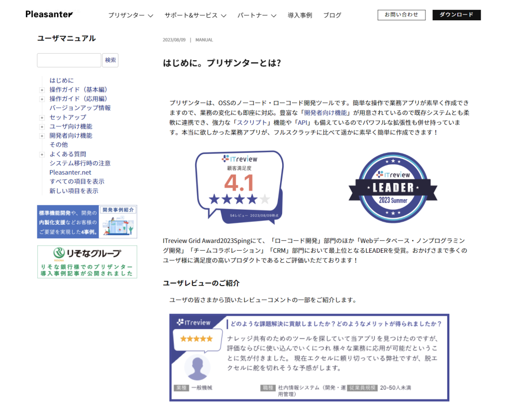Screen dimensions: 532x413
Task: Open the はじめに manual page
Action: (61, 81)
